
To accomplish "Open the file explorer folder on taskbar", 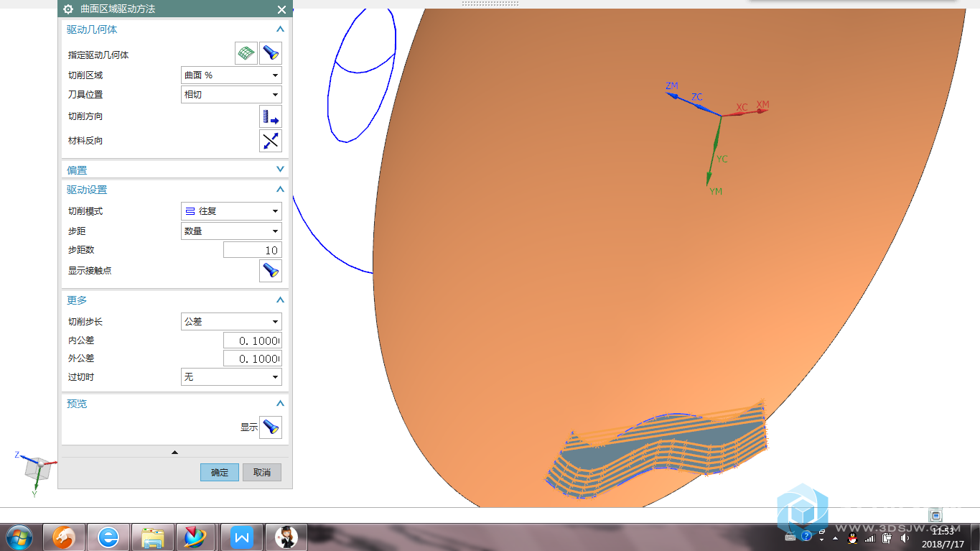I will 153,537.
